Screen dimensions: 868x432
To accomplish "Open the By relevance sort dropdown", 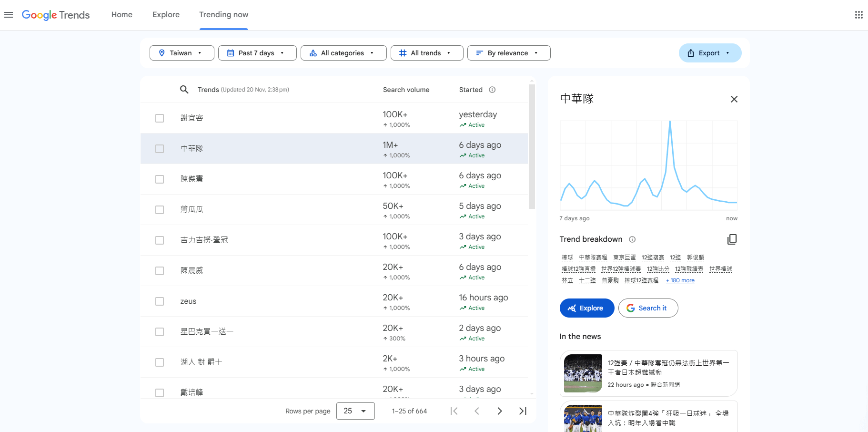I will (509, 53).
